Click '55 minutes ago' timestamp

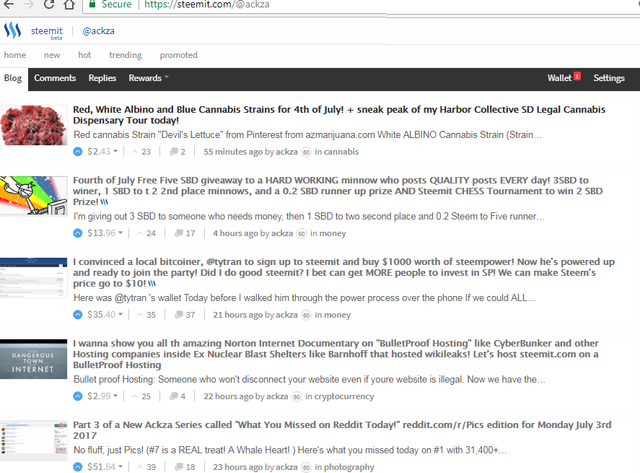coord(233,152)
